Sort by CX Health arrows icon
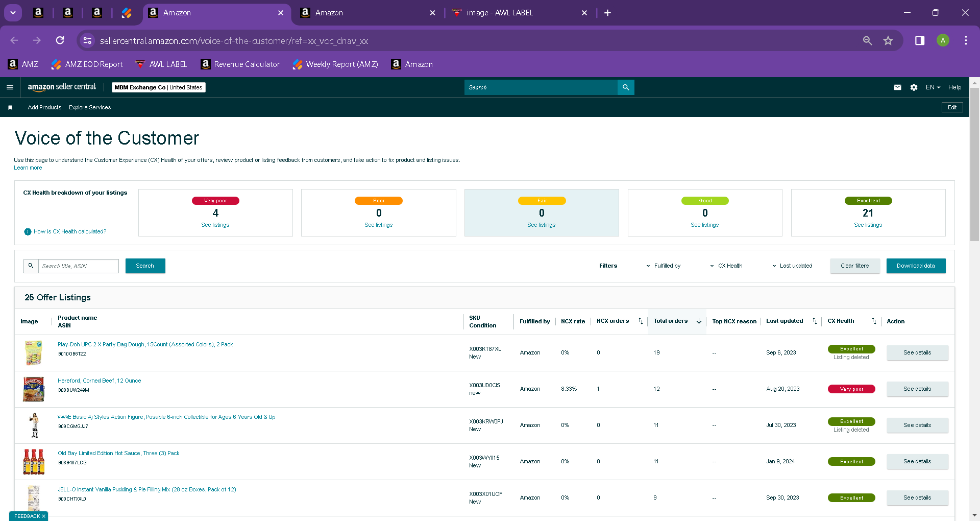The width and height of the screenshot is (980, 521). tap(874, 321)
